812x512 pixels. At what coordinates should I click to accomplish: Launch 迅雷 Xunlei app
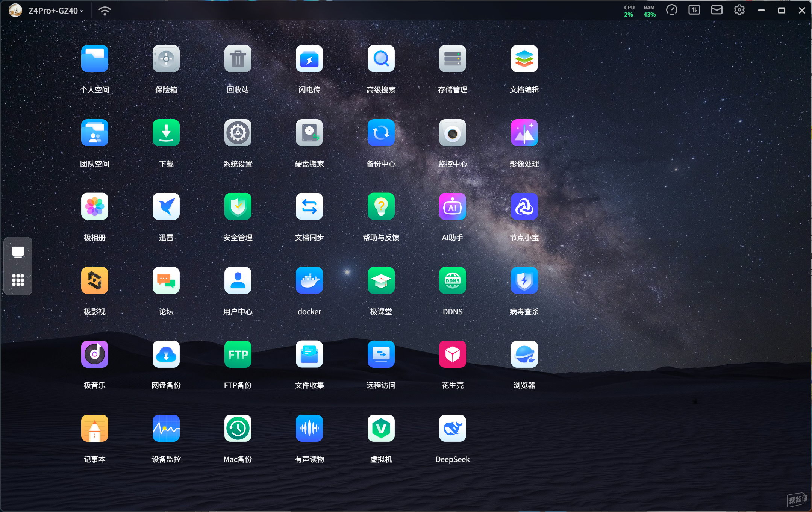[166, 207]
